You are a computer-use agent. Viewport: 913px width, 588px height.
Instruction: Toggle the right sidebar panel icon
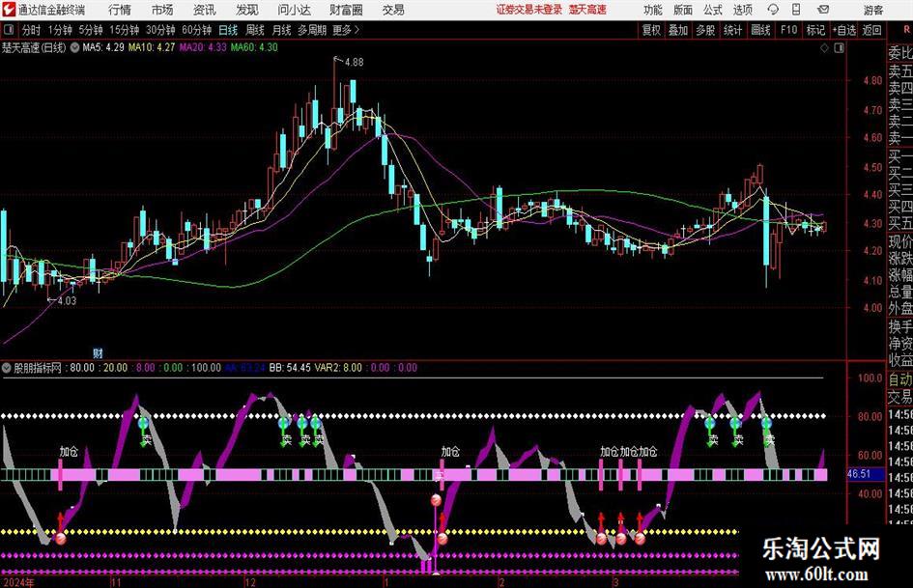point(839,48)
